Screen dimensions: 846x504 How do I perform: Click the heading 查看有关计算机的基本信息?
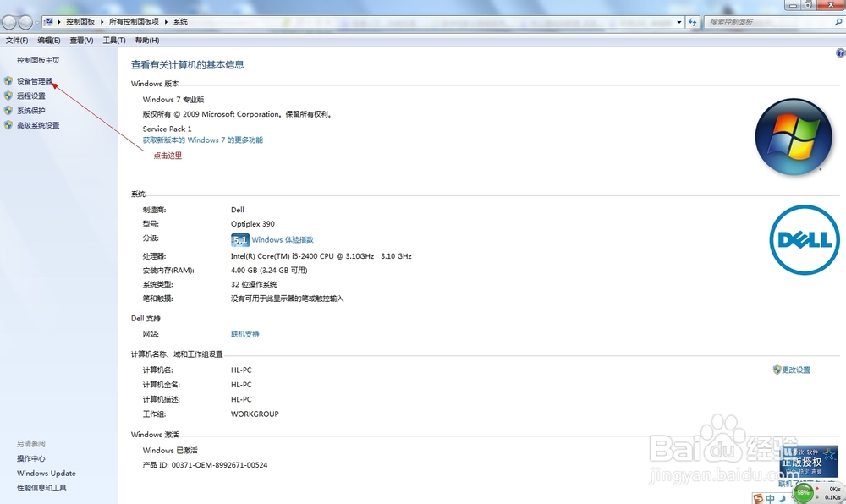[x=187, y=64]
